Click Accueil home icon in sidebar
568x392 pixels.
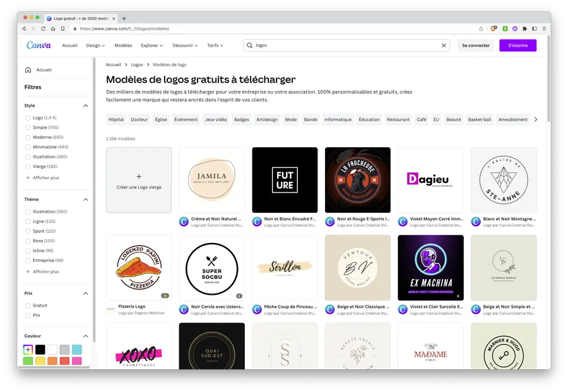pyautogui.click(x=28, y=69)
